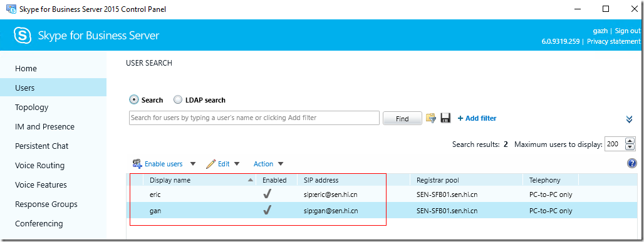This screenshot has width=644, height=242.
Task: Open the Topology section
Action: 31,107
